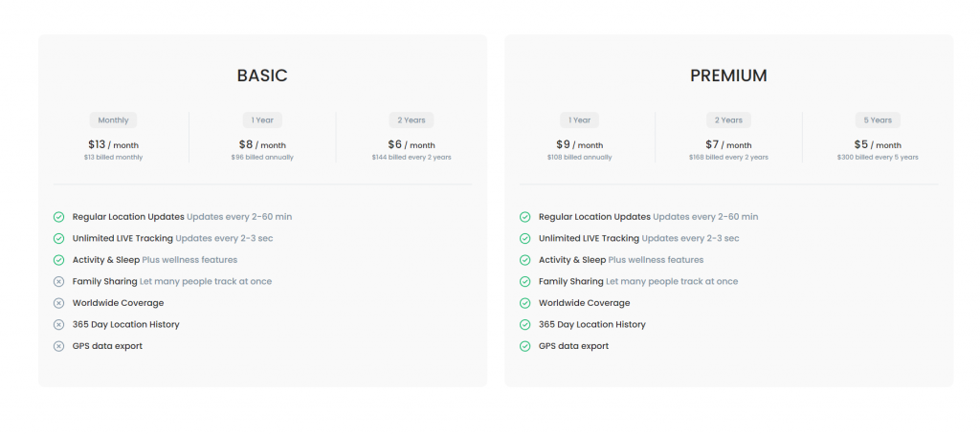The width and height of the screenshot is (980, 434).
Task: Click Premium Family Sharing checkmark icon
Action: coord(524,281)
